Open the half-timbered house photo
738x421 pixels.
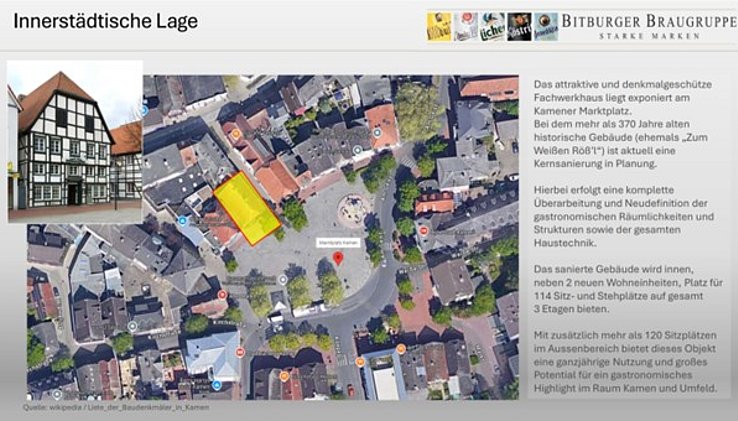[75, 141]
